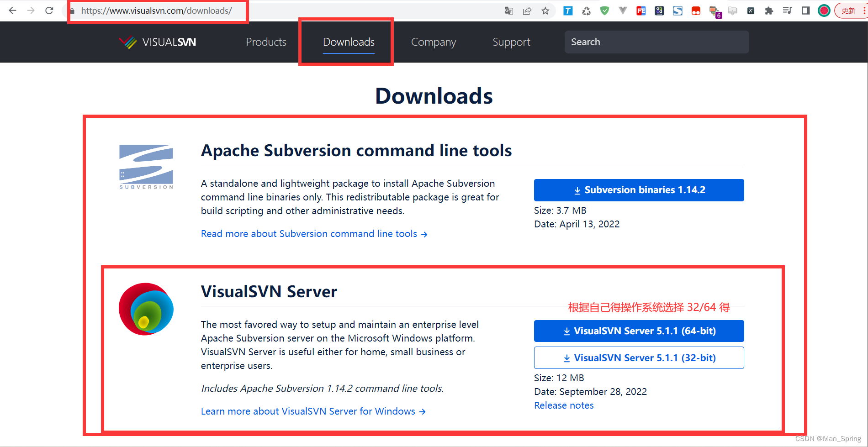
Task: Learn more about VisualSVN Server for Windows
Action: 313,411
